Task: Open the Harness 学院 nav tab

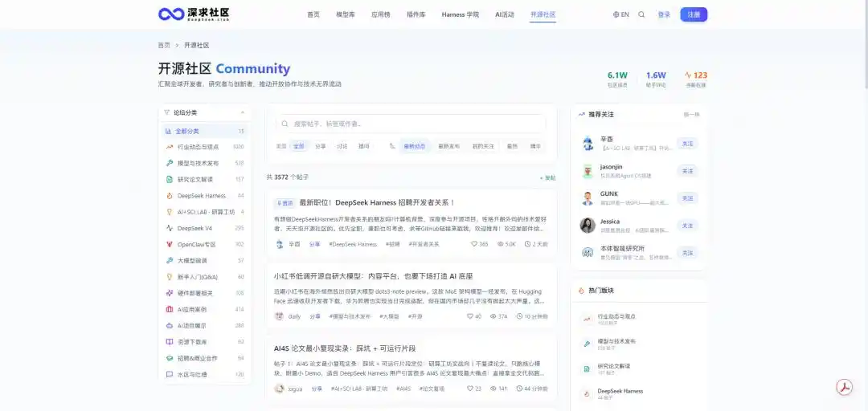Action: pos(461,15)
